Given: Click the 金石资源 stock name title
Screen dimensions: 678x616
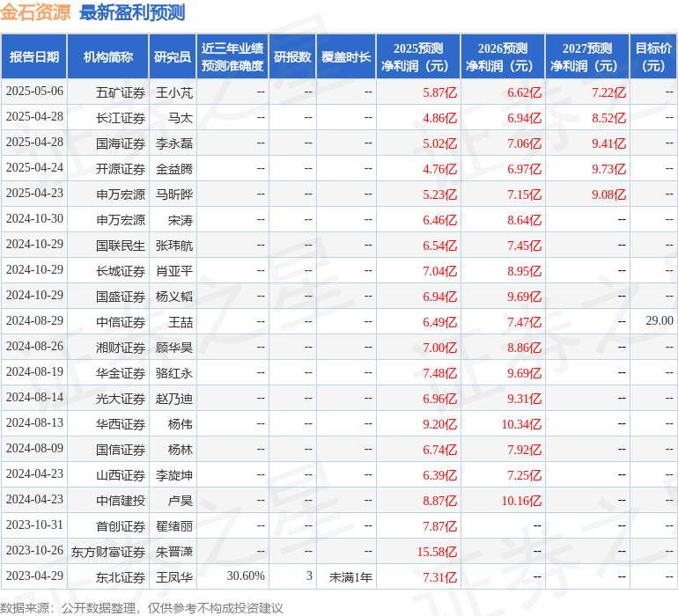Looking at the screenshot, I should coord(36,12).
